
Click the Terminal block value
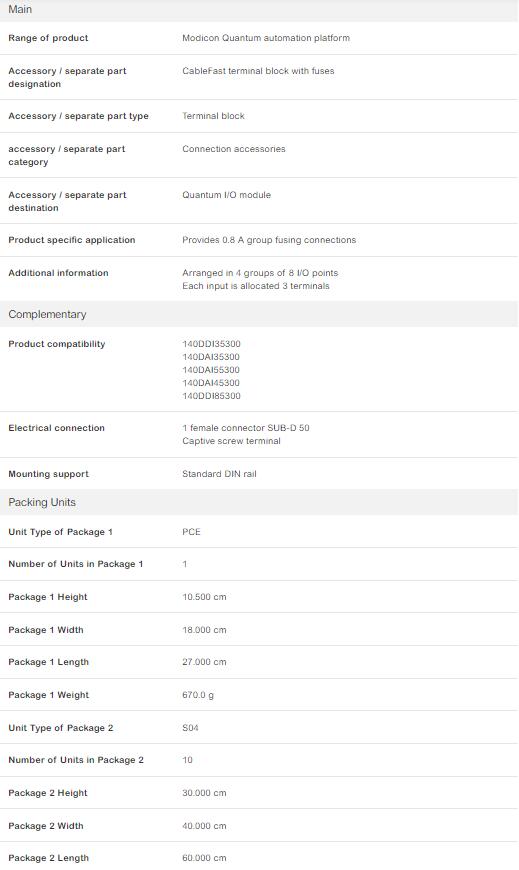coord(213,116)
